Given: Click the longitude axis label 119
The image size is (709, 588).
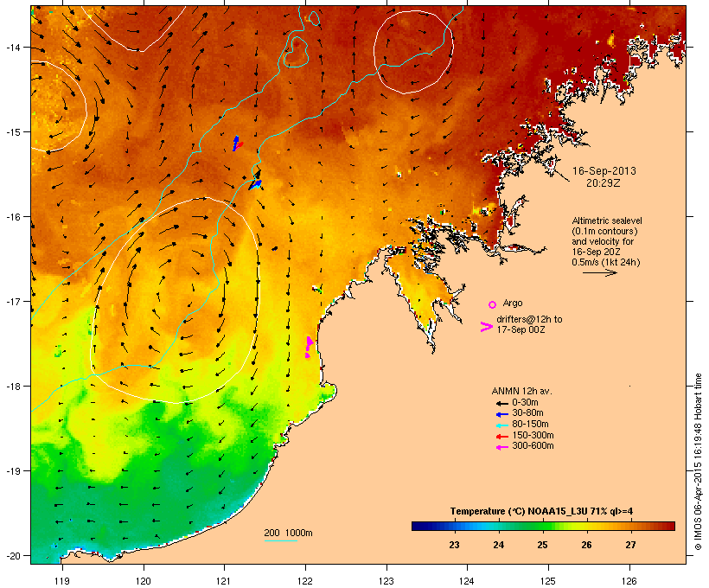Looking at the screenshot, I should [62, 581].
